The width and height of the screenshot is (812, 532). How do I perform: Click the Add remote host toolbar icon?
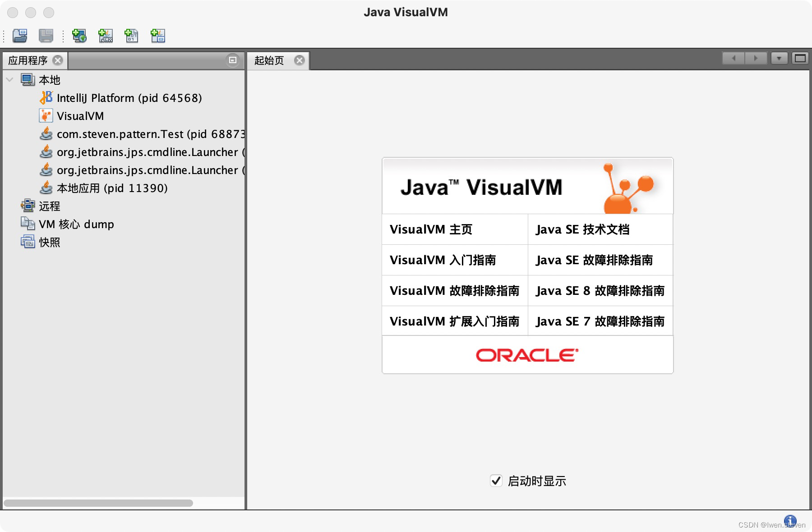tap(79, 36)
